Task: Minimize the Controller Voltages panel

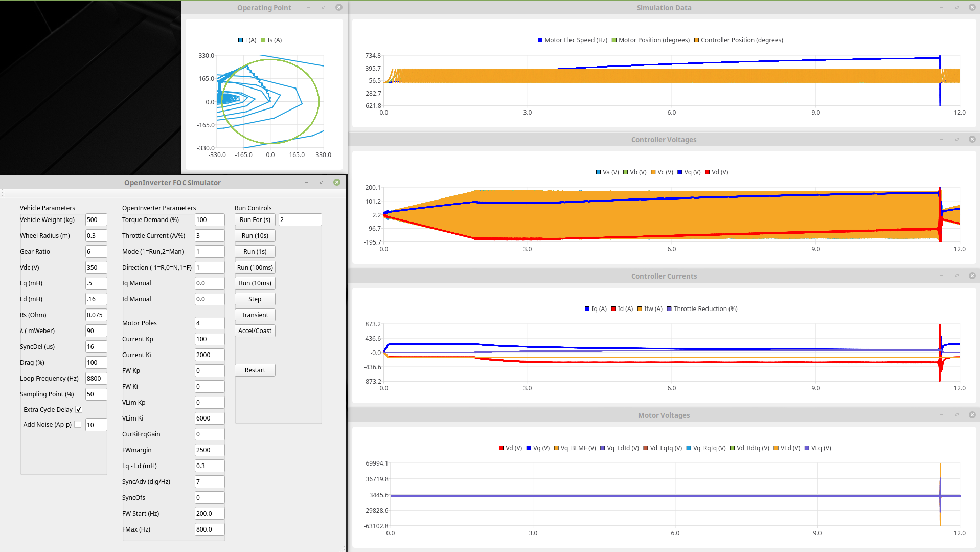Action: pyautogui.click(x=941, y=139)
